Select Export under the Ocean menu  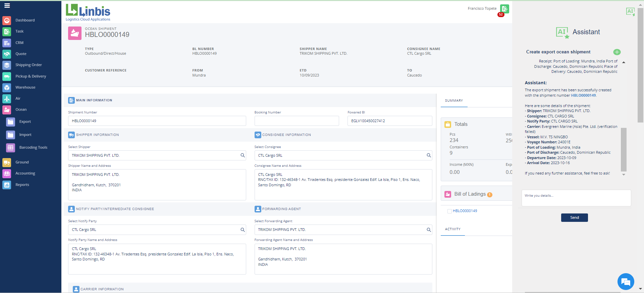25,122
